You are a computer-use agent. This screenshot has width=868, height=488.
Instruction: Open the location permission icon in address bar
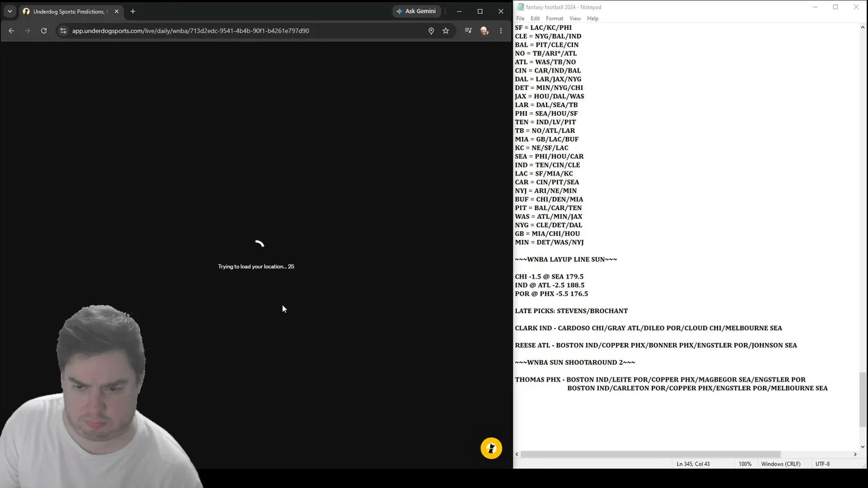click(x=431, y=30)
